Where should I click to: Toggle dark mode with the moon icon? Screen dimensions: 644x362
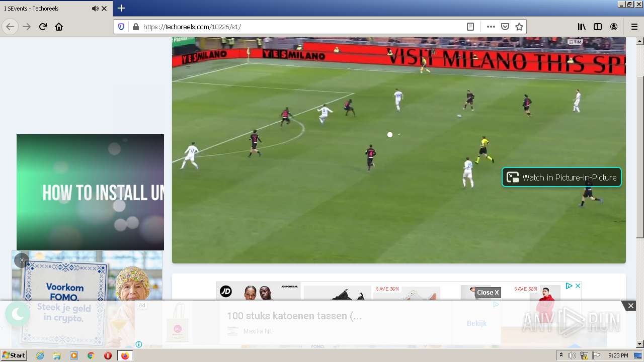click(x=18, y=314)
